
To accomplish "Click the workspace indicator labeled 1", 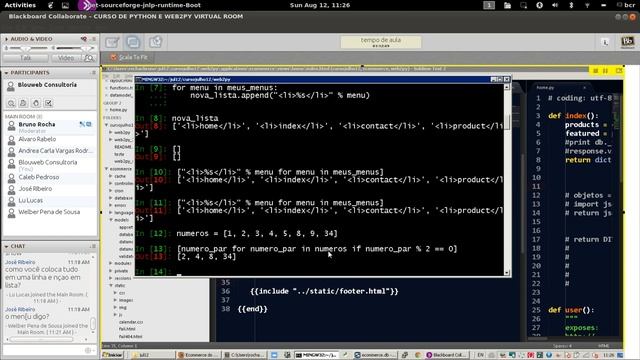I will point(489,5).
